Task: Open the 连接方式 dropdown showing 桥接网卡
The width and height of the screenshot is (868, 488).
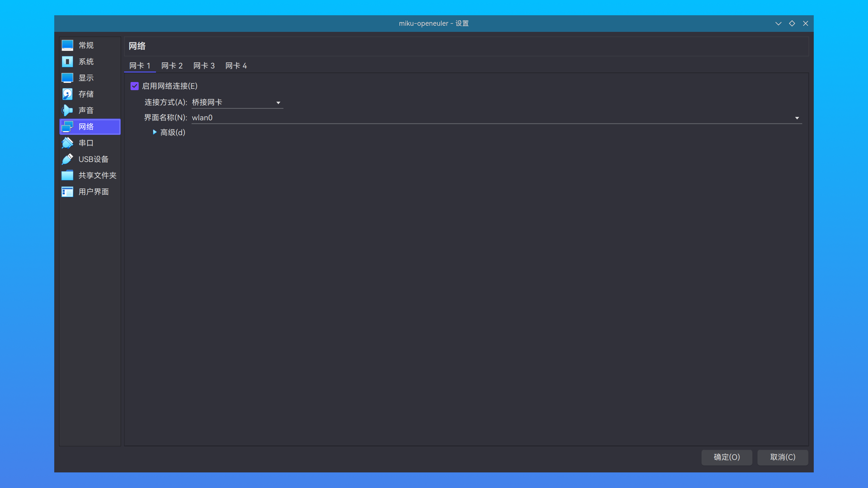Action: [237, 102]
